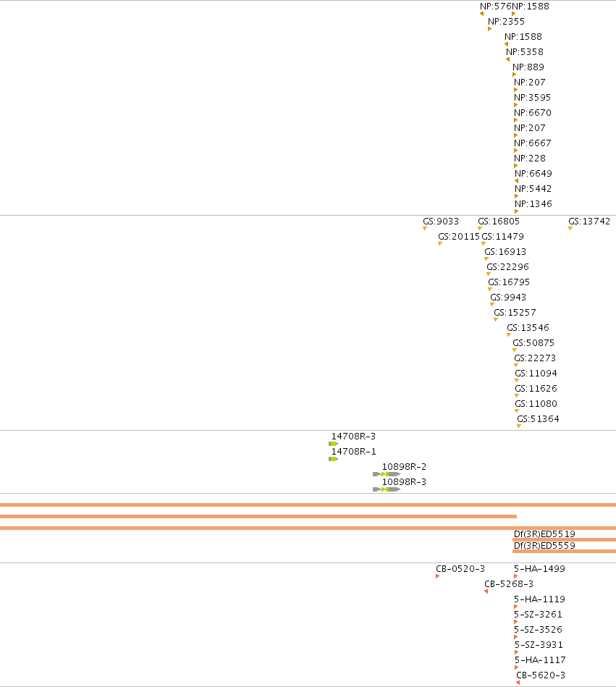Click the NP:1346 triangle marker

click(517, 211)
